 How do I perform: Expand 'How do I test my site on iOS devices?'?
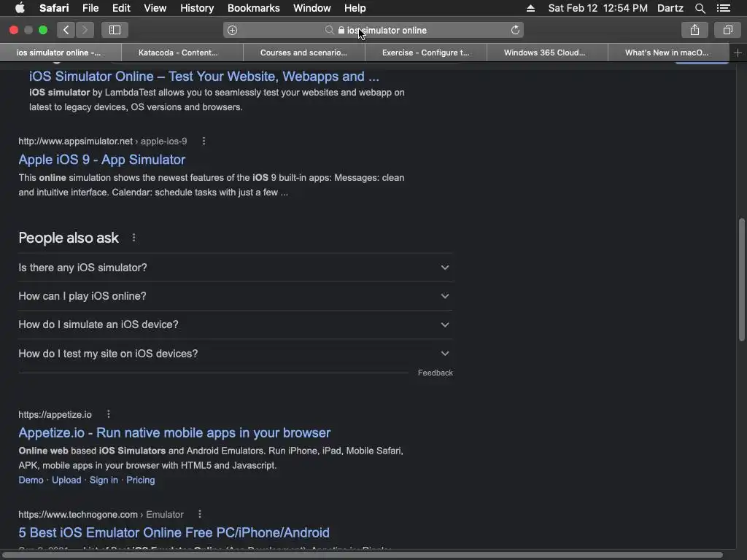click(x=236, y=354)
